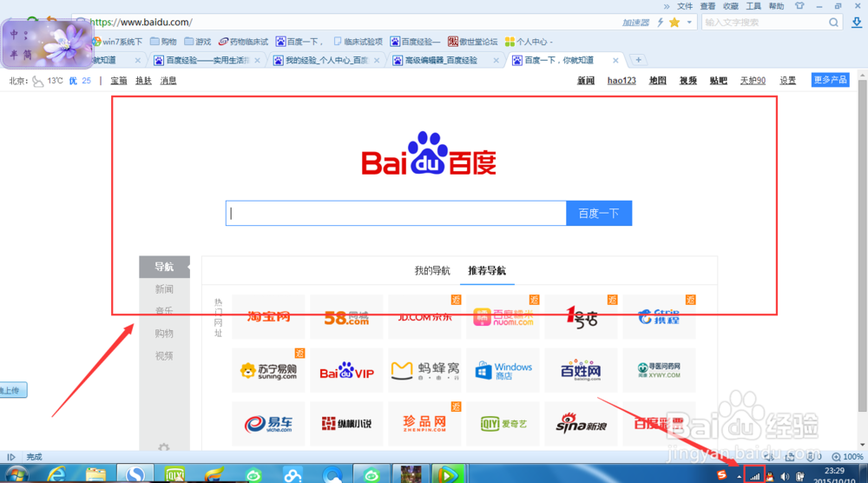Click the 换肤 skin link

pyautogui.click(x=143, y=80)
